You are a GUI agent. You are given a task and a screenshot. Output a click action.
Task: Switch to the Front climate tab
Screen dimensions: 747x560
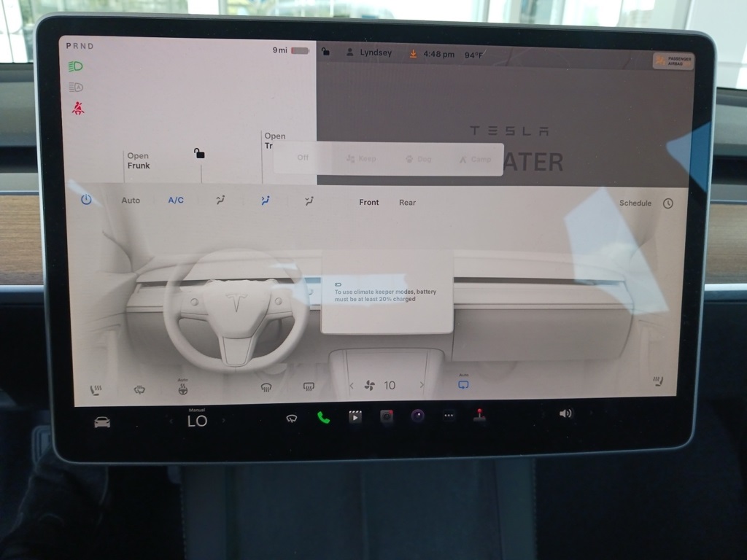tap(368, 203)
